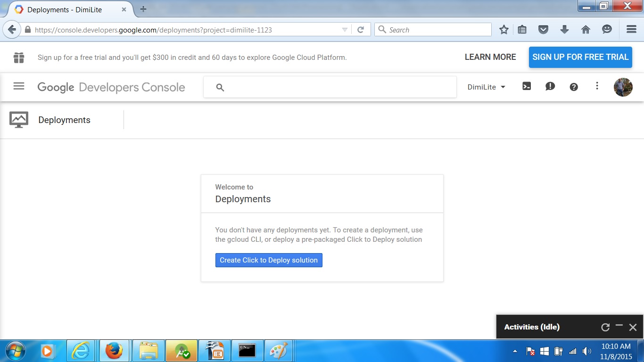The width and height of the screenshot is (644, 362).
Task: Open the command prompt taskbar icon
Action: pos(247,351)
